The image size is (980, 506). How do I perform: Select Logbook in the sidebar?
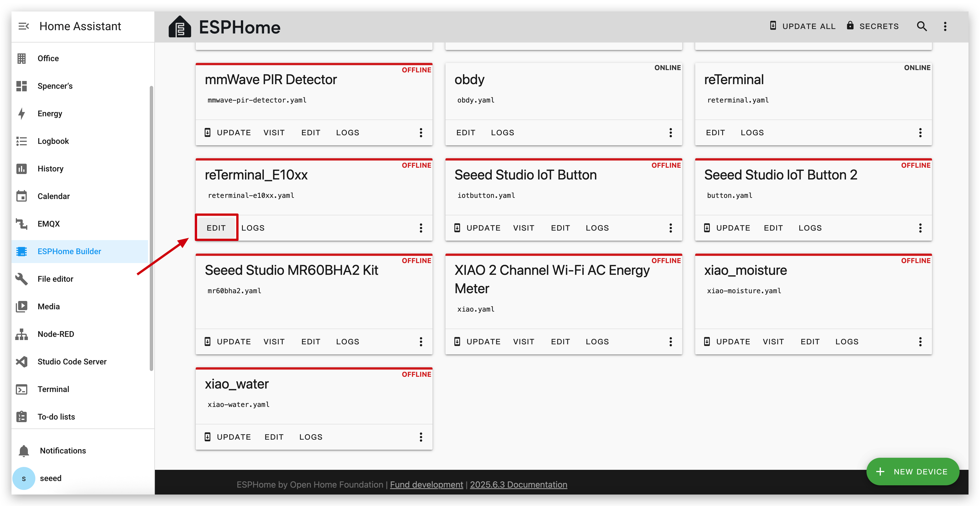pyautogui.click(x=80, y=141)
